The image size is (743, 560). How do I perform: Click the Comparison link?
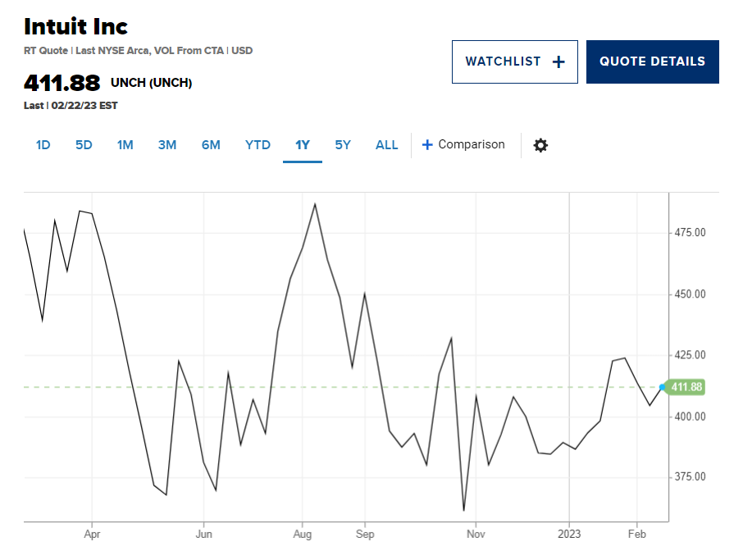pyautogui.click(x=471, y=144)
